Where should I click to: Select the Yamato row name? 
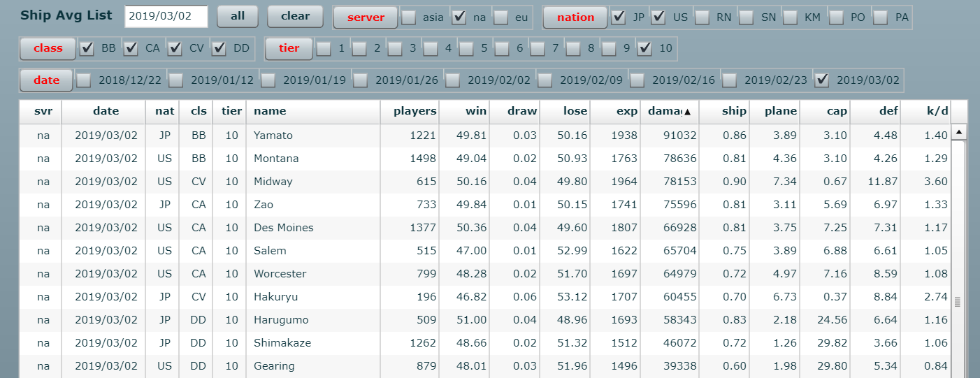(x=273, y=136)
